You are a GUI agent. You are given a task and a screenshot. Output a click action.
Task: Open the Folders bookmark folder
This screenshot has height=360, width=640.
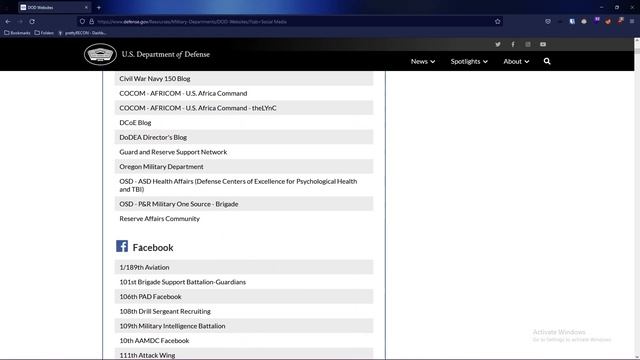pyautogui.click(x=44, y=33)
